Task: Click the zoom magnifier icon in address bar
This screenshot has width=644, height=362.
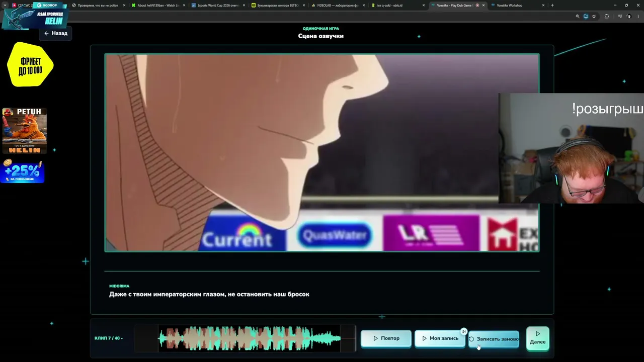Action: pos(578,16)
